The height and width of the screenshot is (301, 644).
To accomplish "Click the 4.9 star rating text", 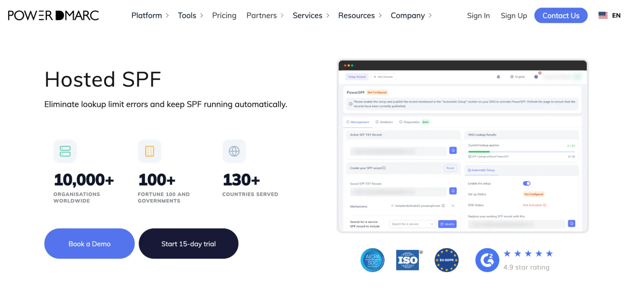I will (526, 267).
